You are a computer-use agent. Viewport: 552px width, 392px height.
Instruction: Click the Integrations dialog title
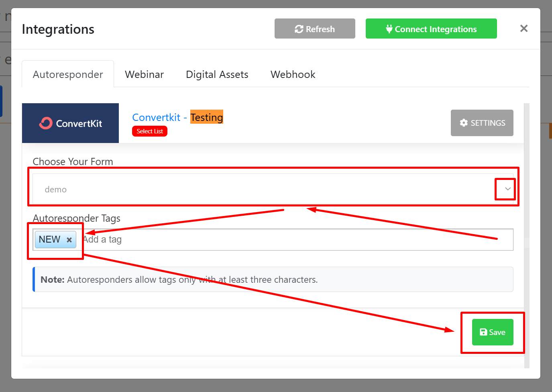pyautogui.click(x=58, y=29)
